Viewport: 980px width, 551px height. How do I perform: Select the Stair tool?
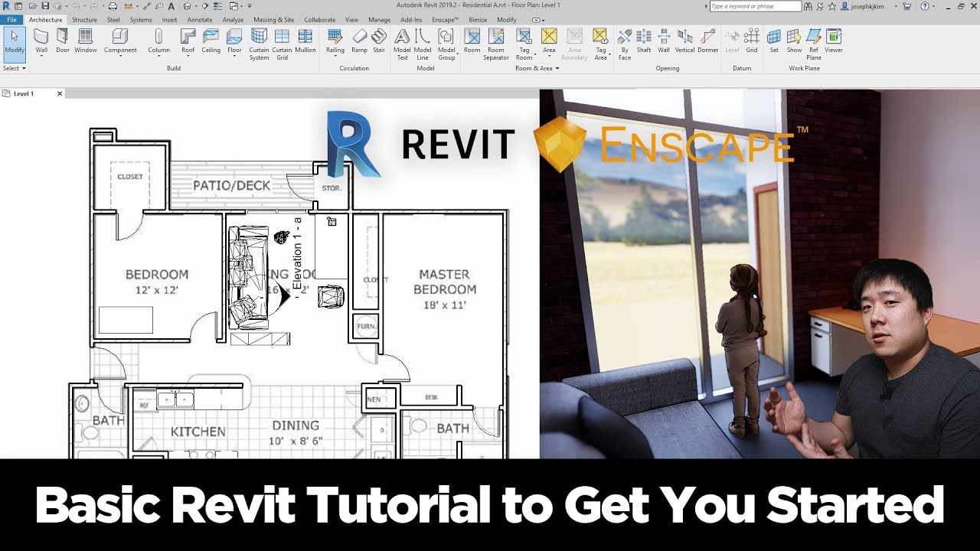pyautogui.click(x=379, y=42)
